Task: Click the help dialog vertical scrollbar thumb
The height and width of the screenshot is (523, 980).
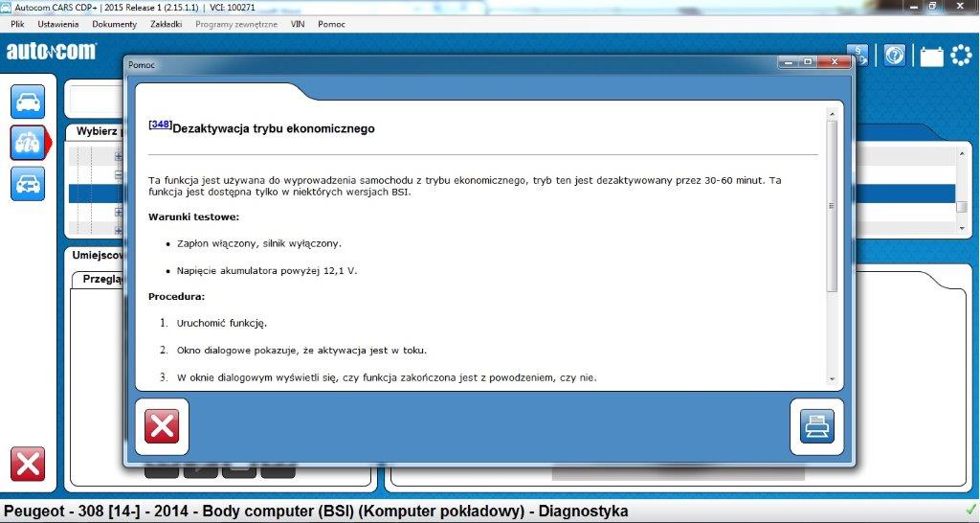Action: click(832, 206)
